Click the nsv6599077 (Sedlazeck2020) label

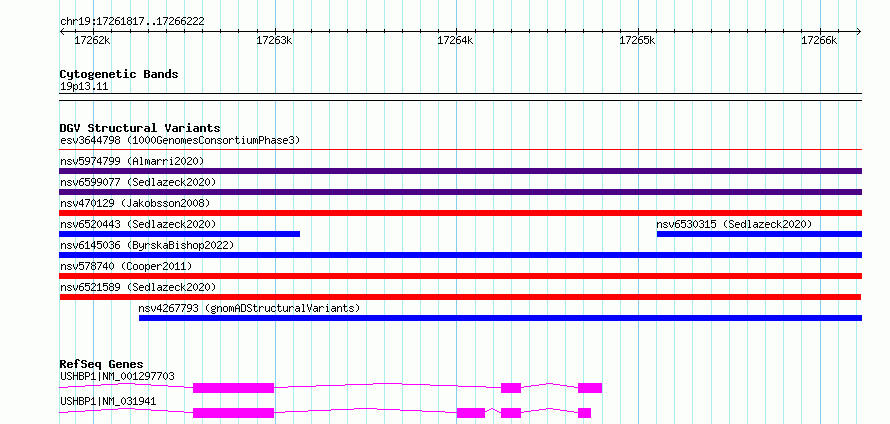[x=138, y=182]
